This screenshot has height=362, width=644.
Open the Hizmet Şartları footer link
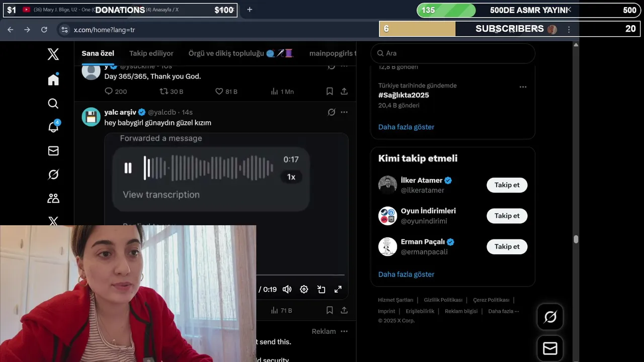pos(395,300)
